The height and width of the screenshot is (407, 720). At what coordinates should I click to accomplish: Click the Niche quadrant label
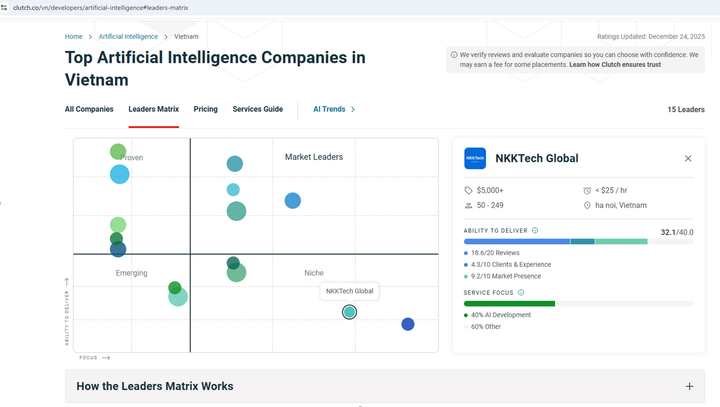point(314,273)
